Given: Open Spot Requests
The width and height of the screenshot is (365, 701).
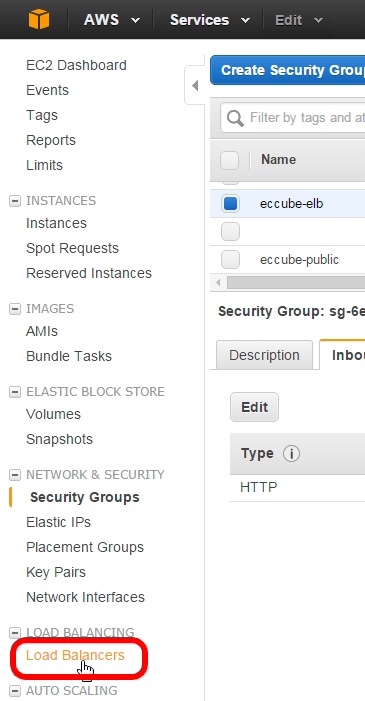Looking at the screenshot, I should click(x=72, y=248).
